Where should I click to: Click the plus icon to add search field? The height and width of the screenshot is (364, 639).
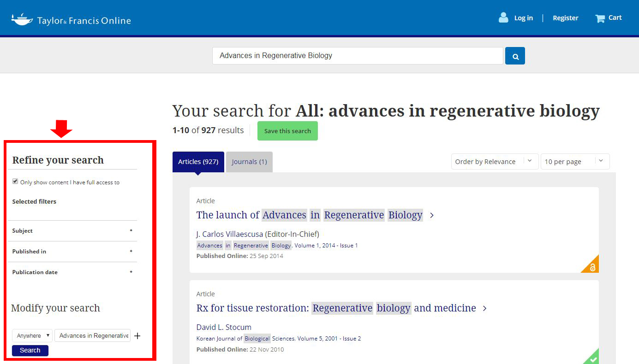pos(137,336)
